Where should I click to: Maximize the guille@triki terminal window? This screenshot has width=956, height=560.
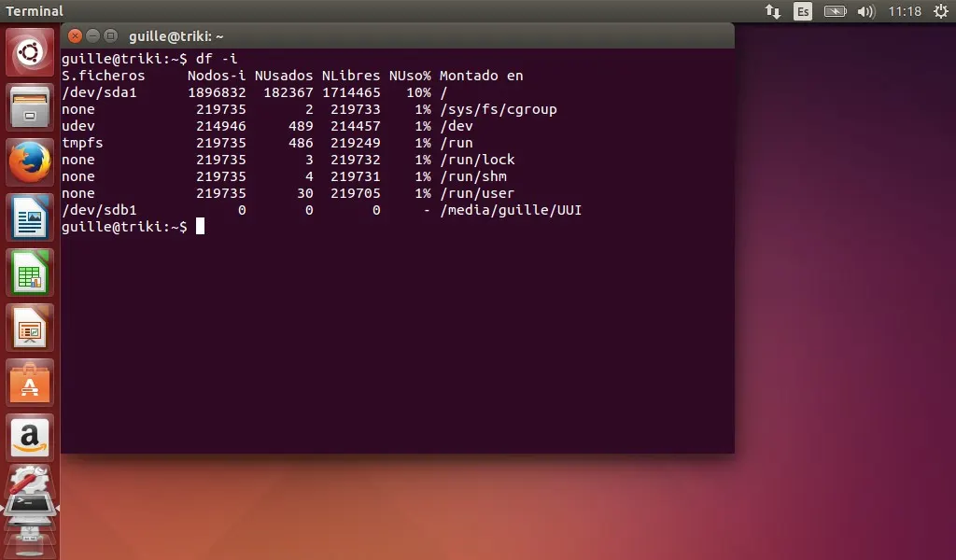(x=110, y=36)
